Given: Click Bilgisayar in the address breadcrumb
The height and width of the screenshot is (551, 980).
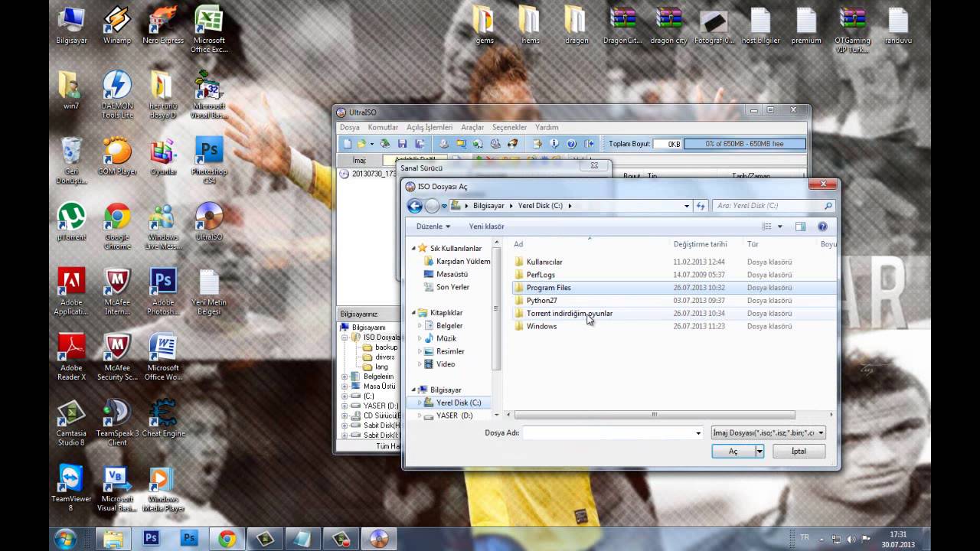Looking at the screenshot, I should click(x=488, y=206).
